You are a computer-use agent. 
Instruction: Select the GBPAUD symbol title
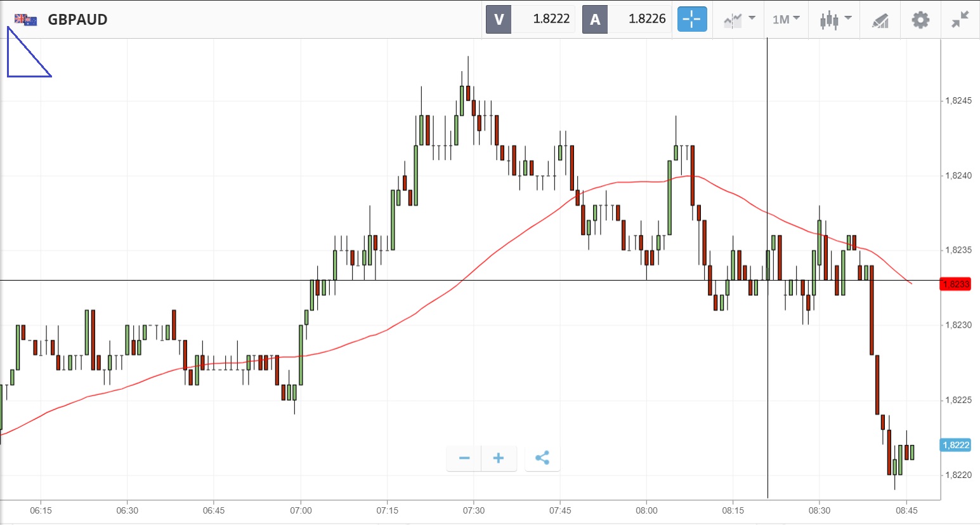(x=77, y=20)
